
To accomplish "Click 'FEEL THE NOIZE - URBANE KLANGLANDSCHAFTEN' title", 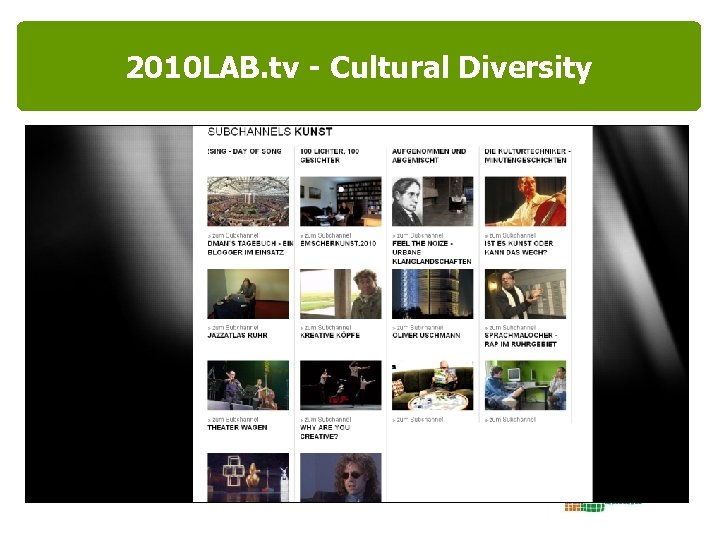I will pyautogui.click(x=432, y=252).
